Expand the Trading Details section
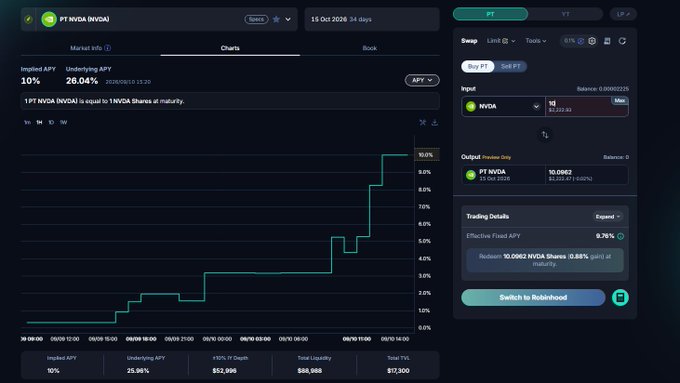Viewport: 680px width, 383px height. [608, 216]
